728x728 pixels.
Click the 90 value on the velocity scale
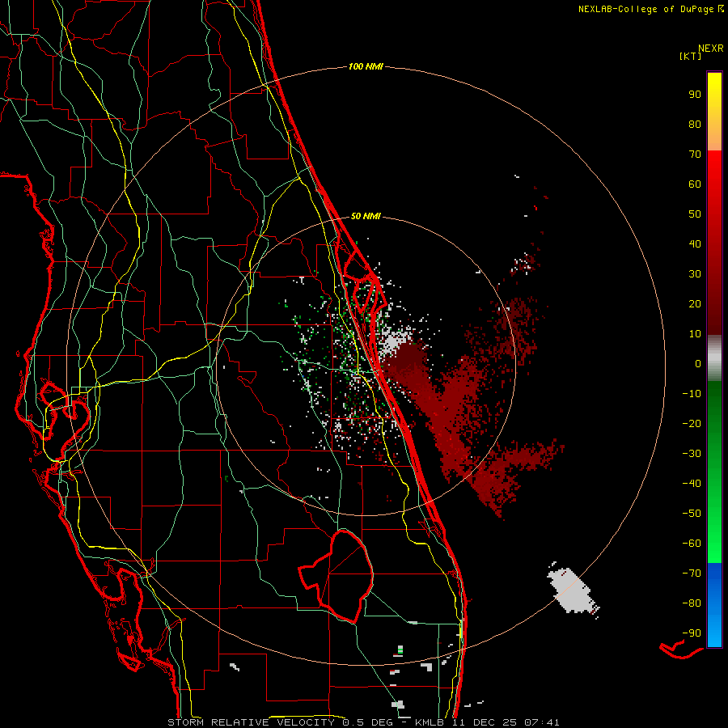[695, 95]
